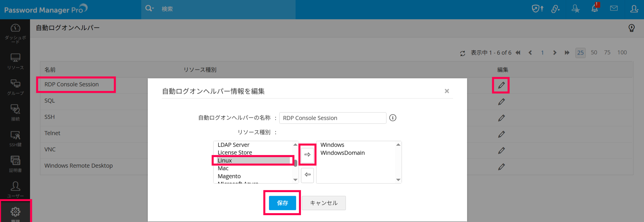Open the mail envelope icon in header
Viewport: 644px width, 222px height.
point(614,9)
